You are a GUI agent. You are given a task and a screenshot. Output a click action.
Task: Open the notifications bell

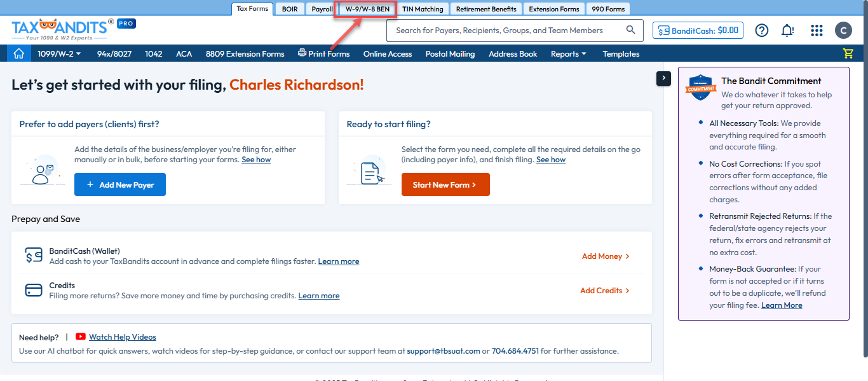(788, 30)
